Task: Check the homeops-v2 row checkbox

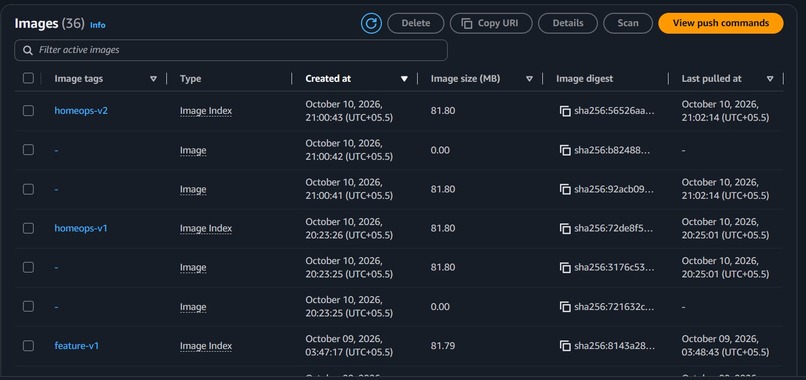Action: 28,111
